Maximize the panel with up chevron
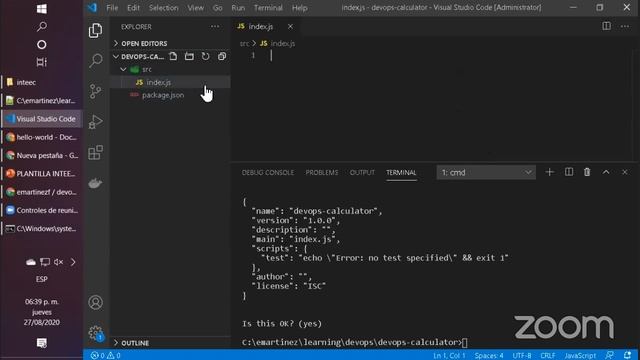Viewport: 640px width, 360px height. [606, 172]
